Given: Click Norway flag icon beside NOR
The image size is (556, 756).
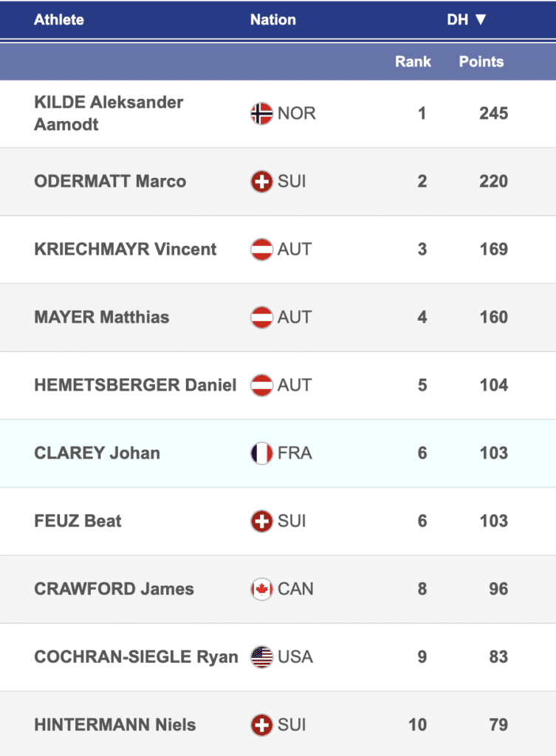Looking at the screenshot, I should point(261,114).
